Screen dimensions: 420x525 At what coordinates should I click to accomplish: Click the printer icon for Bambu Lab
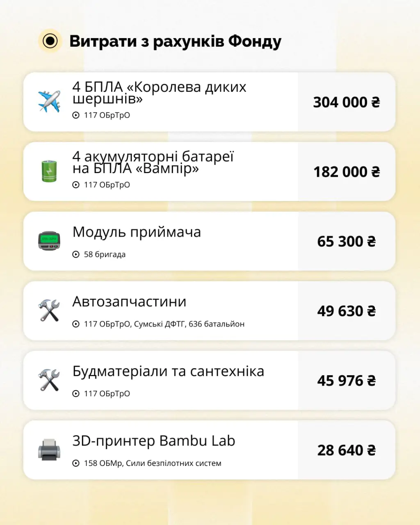49,450
